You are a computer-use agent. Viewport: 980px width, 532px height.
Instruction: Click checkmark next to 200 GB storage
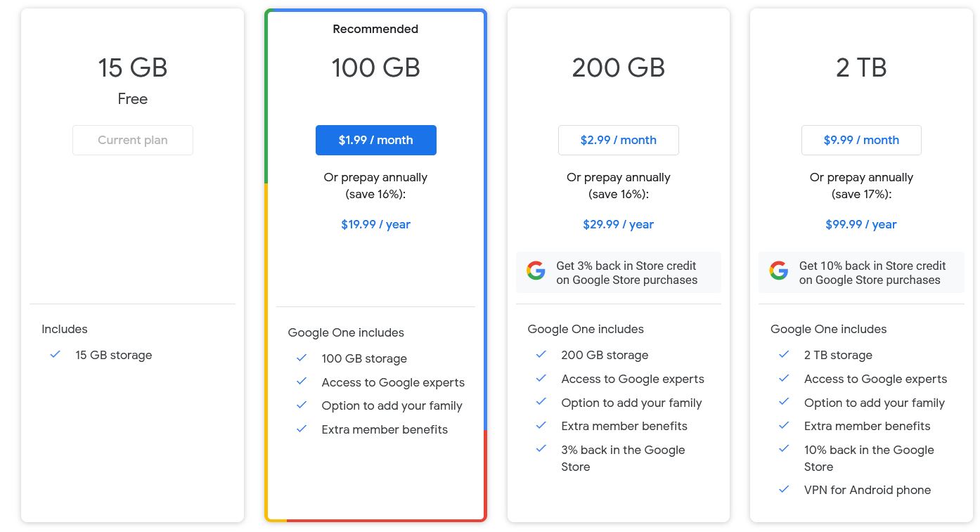tap(541, 355)
